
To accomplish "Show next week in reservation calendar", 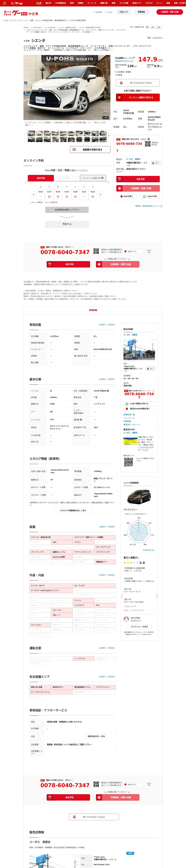I will click(100, 194).
